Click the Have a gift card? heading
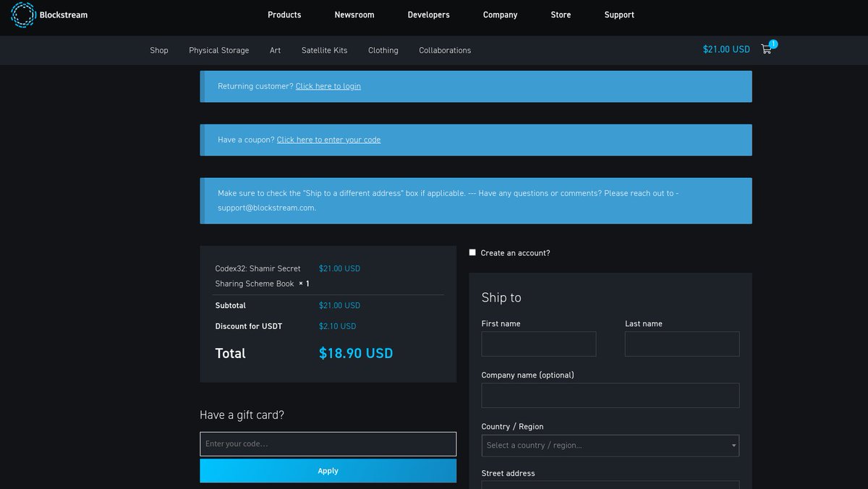This screenshot has height=489, width=868. point(242,415)
